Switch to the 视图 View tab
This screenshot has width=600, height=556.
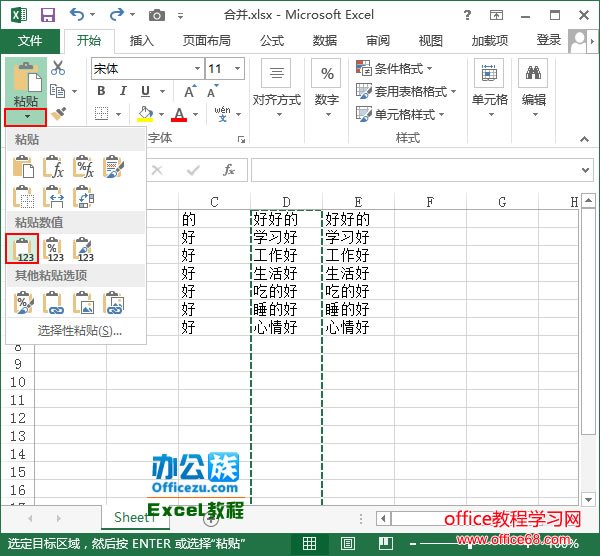tap(430, 40)
